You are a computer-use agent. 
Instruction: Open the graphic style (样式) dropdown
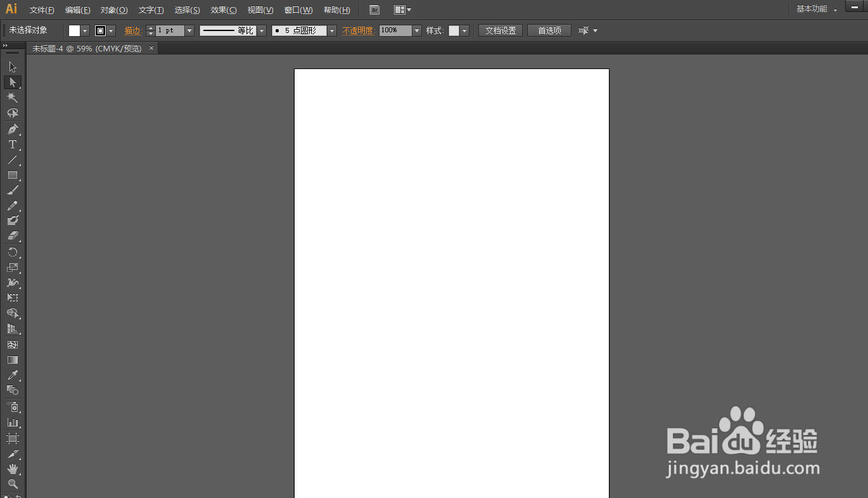pos(464,30)
